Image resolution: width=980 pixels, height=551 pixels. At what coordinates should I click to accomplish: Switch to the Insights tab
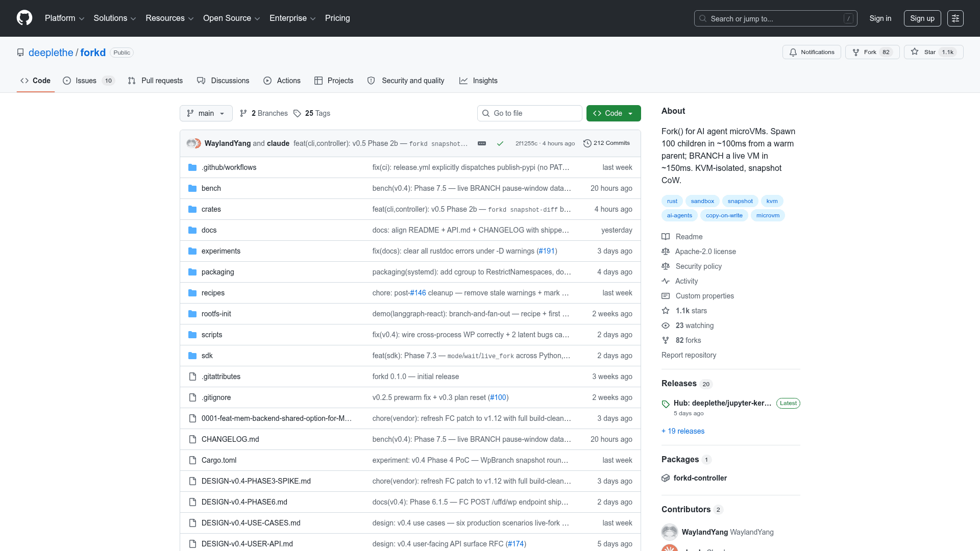(478, 81)
